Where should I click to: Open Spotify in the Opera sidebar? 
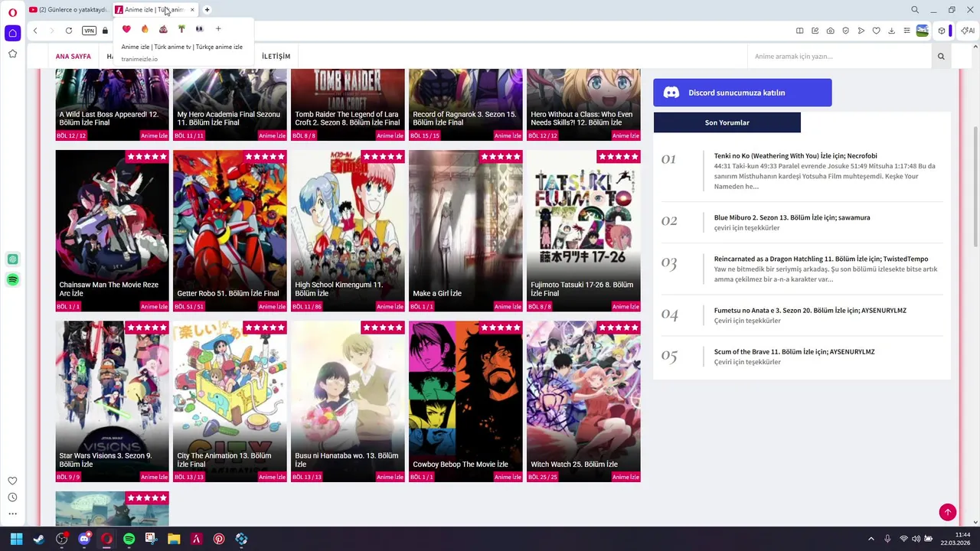click(12, 280)
